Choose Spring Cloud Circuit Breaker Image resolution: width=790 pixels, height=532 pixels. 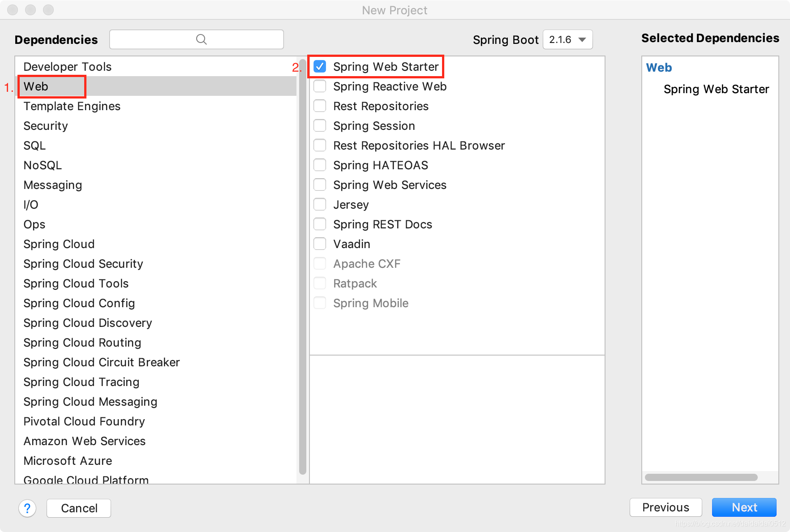[156, 362]
